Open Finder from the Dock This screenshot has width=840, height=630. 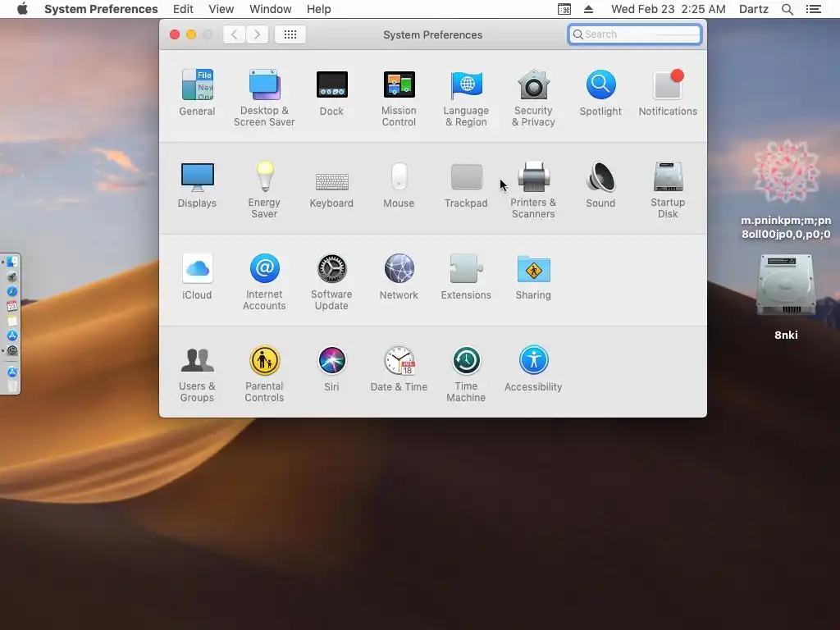[11, 262]
